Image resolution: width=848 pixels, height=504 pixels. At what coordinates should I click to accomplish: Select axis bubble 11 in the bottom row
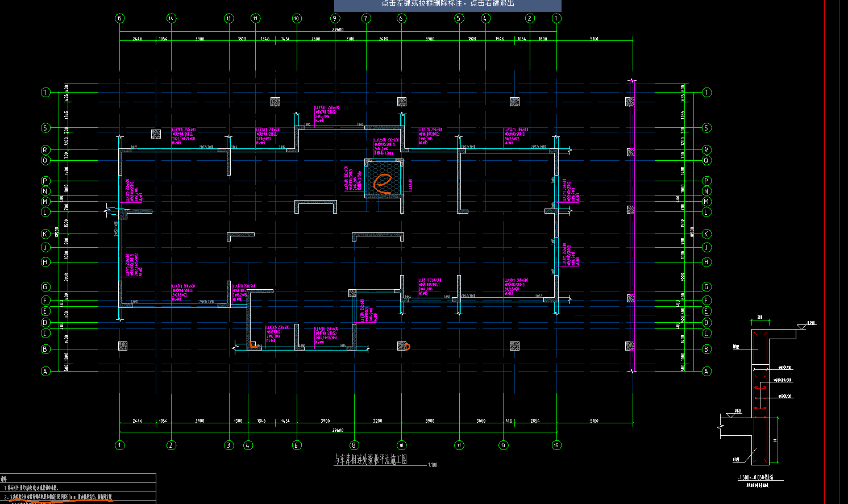pyautogui.click(x=459, y=445)
